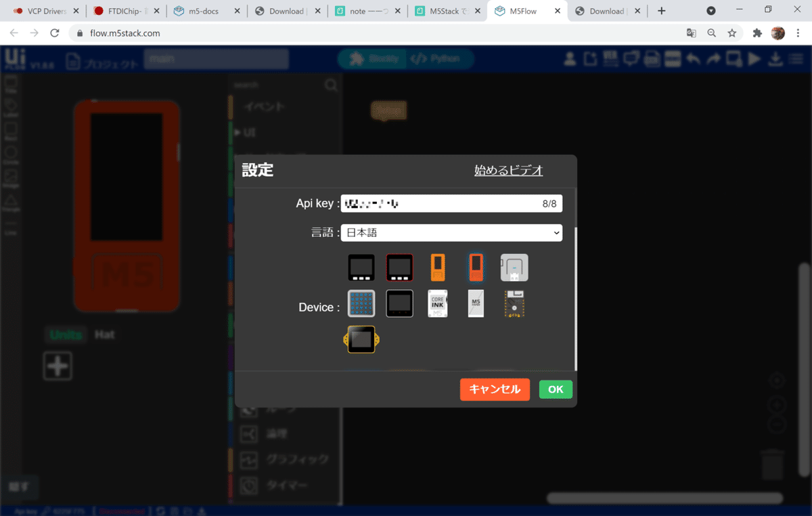812x516 pixels.
Task: Switch to the Hat tab
Action: pos(104,335)
